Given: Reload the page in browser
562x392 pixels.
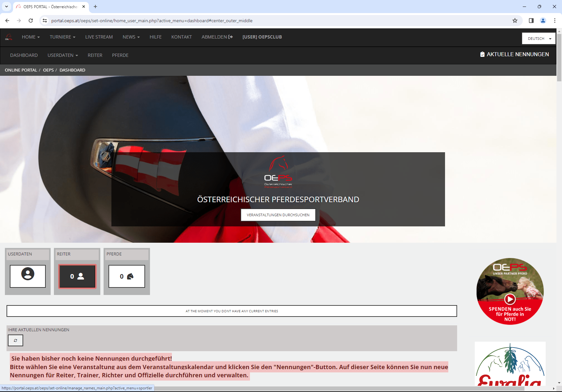Looking at the screenshot, I should click(x=31, y=21).
